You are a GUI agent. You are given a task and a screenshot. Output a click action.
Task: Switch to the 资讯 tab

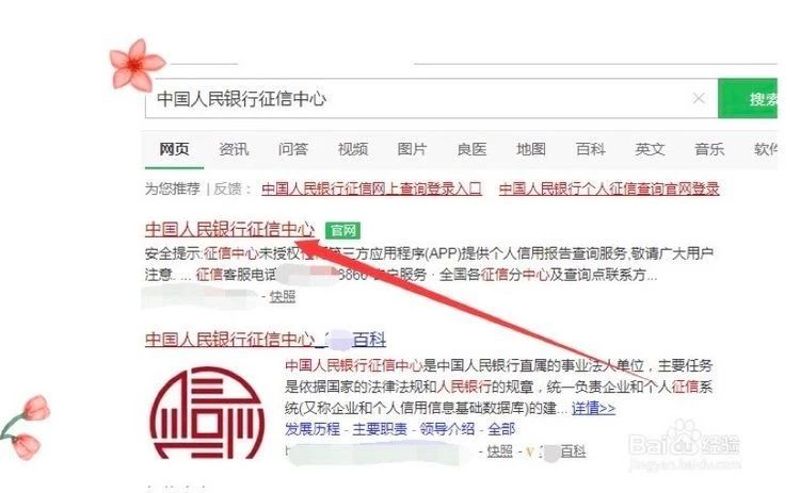pos(234,150)
